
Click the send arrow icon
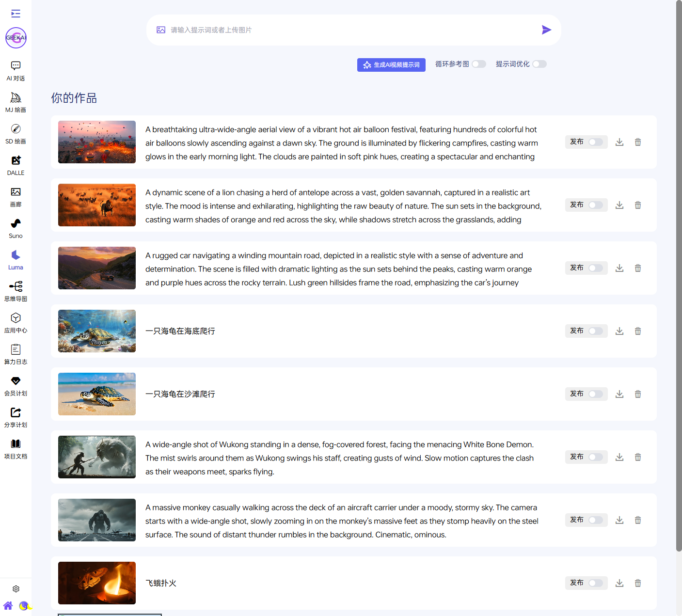[546, 30]
